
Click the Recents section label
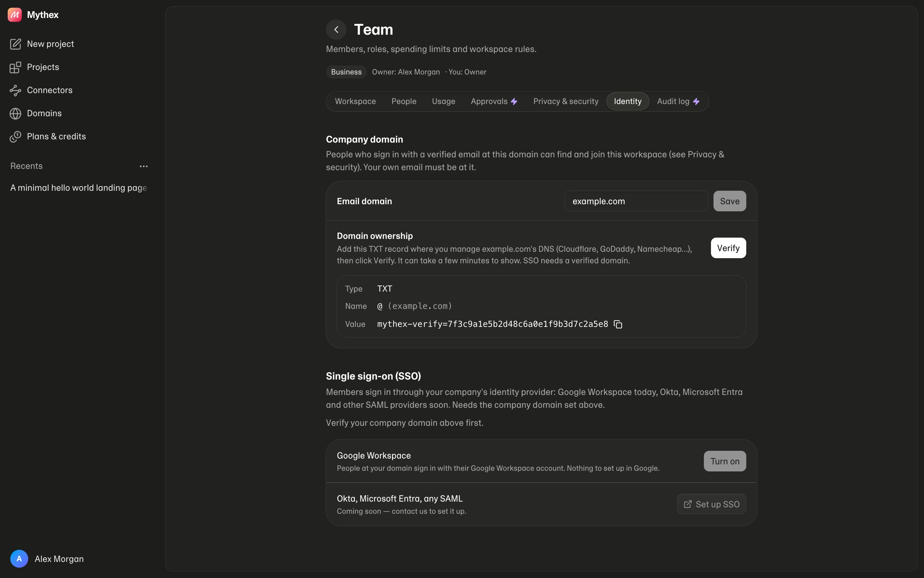point(26,166)
